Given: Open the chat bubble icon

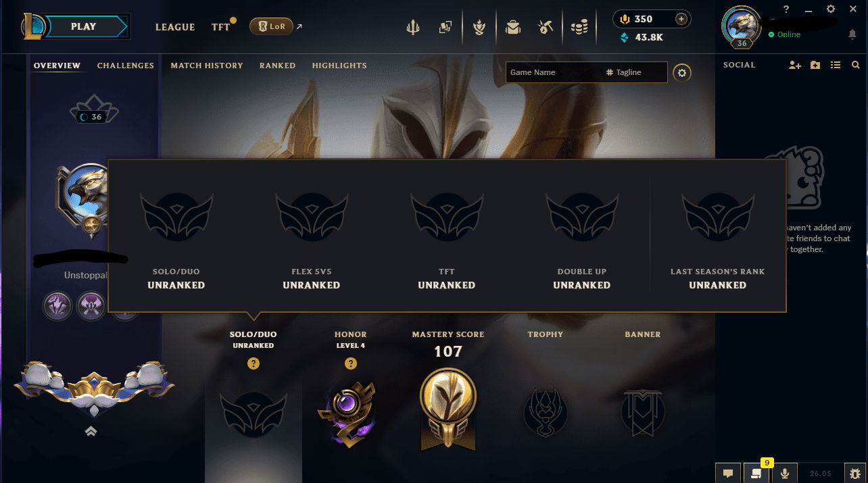Looking at the screenshot, I should pos(728,474).
